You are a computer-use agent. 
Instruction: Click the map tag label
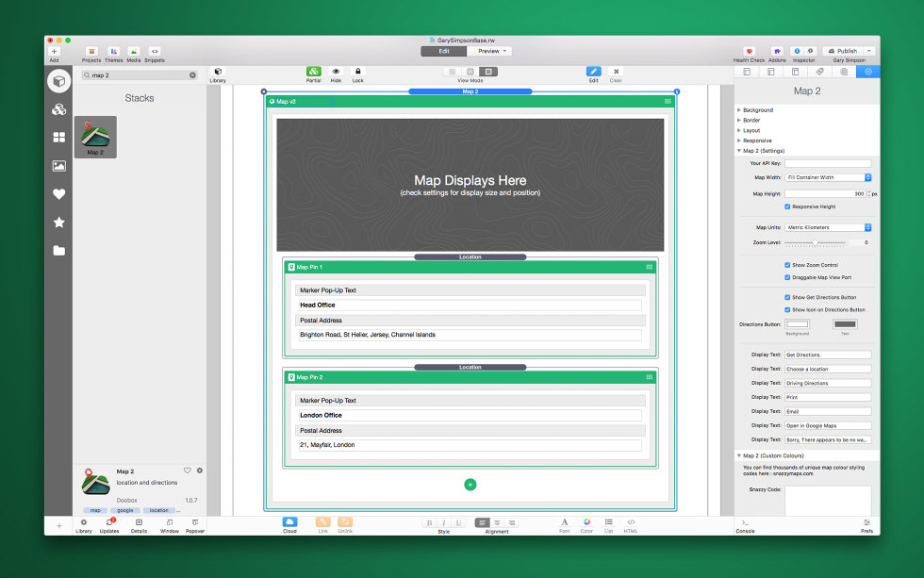pyautogui.click(x=95, y=510)
